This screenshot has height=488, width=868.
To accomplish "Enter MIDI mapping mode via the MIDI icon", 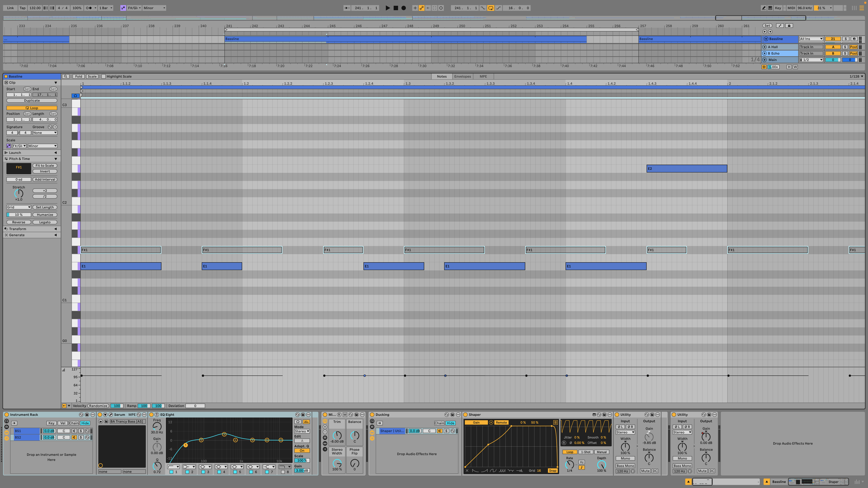I will pos(791,8).
